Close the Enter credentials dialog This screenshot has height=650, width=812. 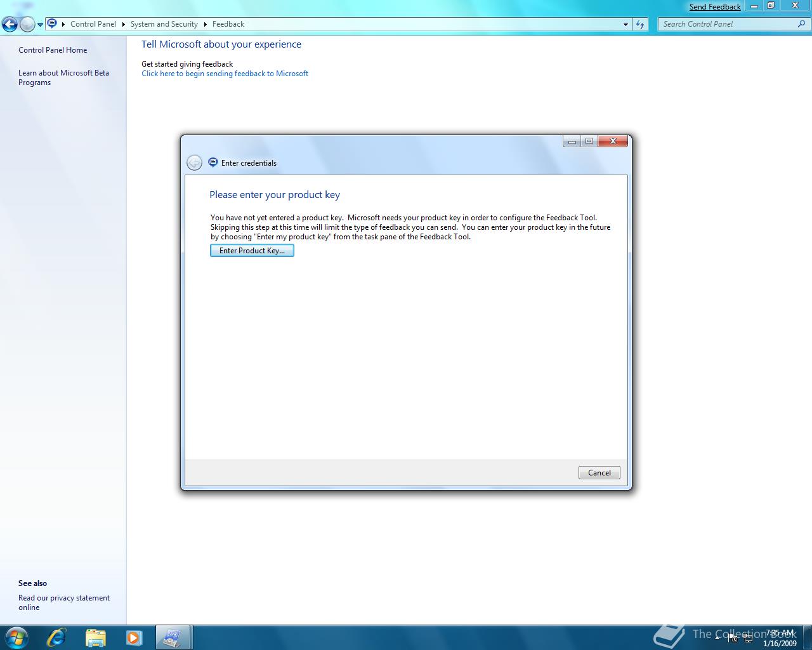(613, 142)
